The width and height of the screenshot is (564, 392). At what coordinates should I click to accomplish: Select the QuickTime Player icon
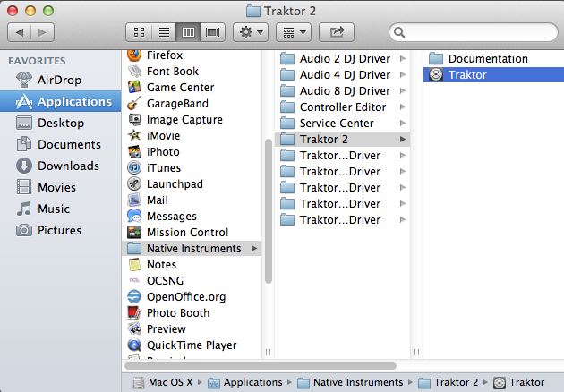tap(134, 345)
